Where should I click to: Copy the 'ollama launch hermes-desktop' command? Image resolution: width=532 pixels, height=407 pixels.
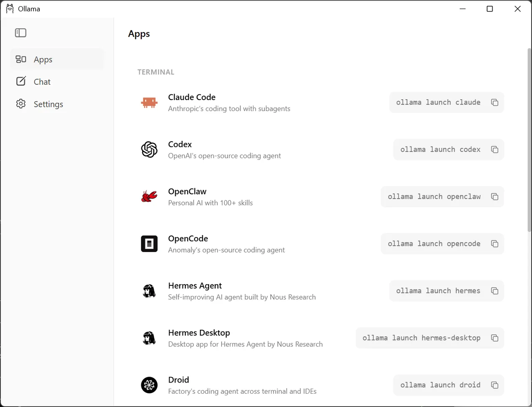(x=495, y=338)
